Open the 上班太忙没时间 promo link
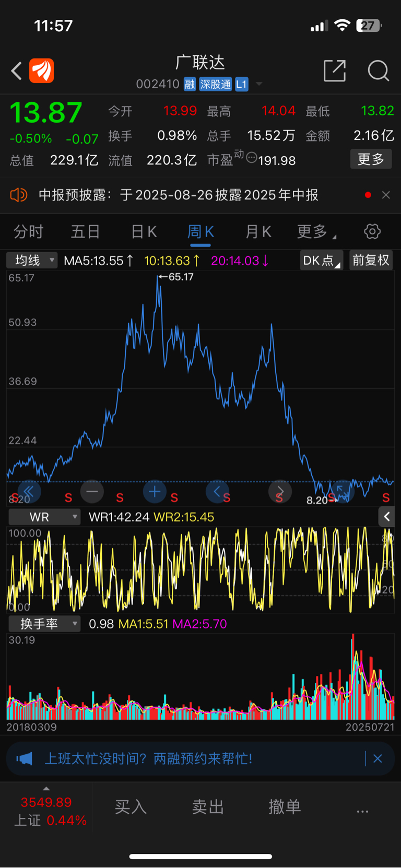This screenshot has width=401, height=868. pos(148,758)
